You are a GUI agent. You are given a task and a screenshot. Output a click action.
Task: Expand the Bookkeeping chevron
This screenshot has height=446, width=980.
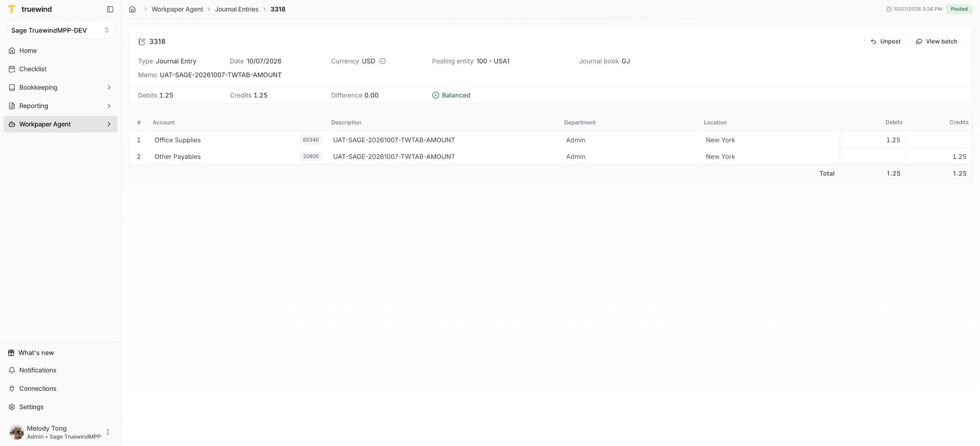click(x=109, y=87)
